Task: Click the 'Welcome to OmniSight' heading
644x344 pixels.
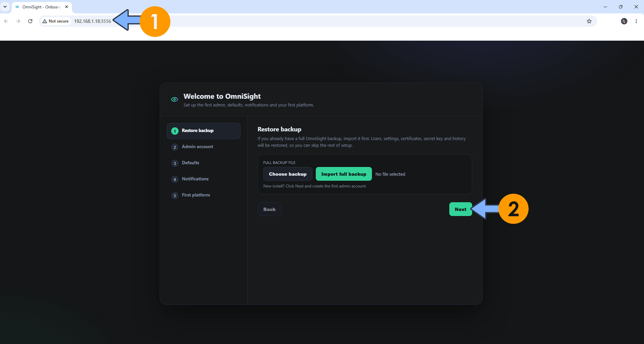Action: [x=222, y=96]
